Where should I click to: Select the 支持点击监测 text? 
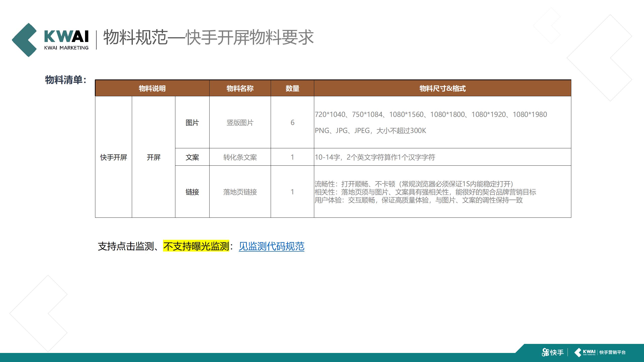click(126, 246)
